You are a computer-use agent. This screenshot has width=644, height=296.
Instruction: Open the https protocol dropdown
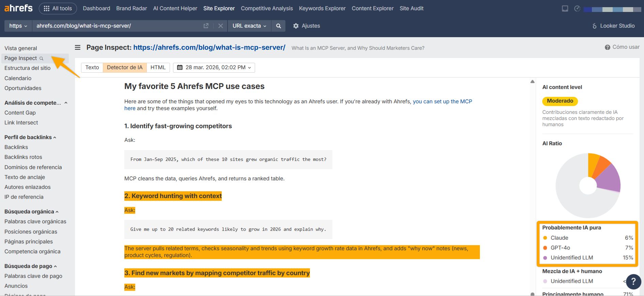(x=18, y=26)
